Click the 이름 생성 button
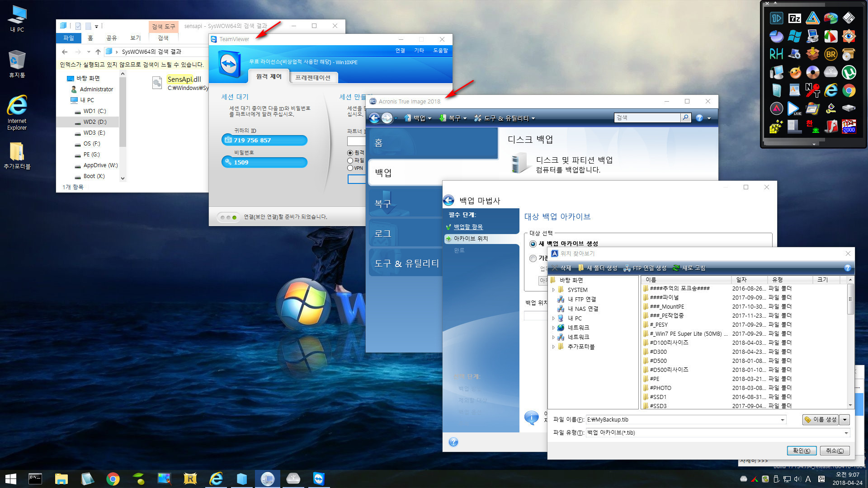 click(x=821, y=420)
